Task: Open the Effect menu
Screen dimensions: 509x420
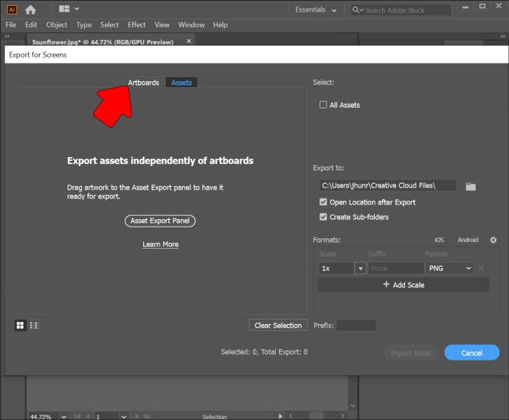Action: [136, 24]
